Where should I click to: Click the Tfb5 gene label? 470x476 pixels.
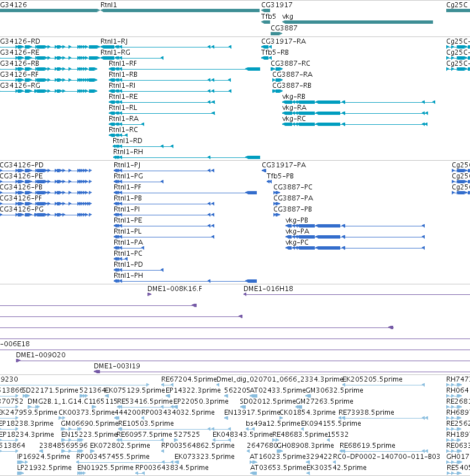(268, 17)
